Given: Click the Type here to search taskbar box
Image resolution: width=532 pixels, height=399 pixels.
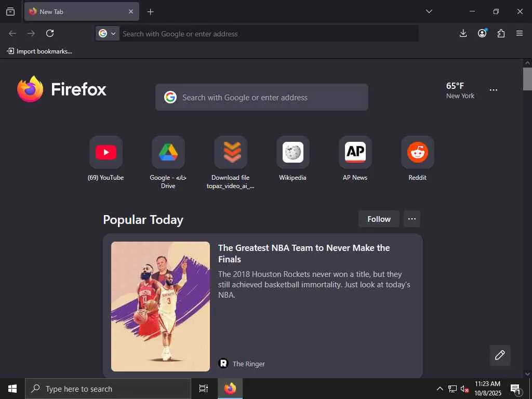Looking at the screenshot, I should 108,389.
